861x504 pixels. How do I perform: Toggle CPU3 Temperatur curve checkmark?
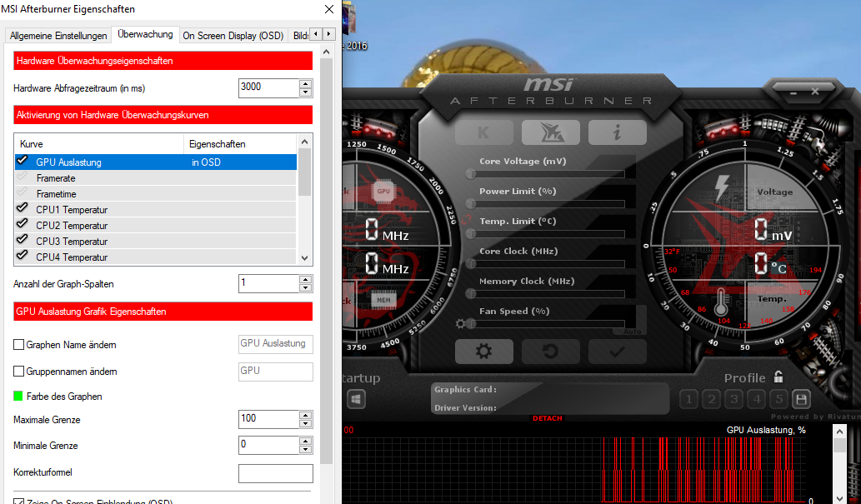pyautogui.click(x=22, y=239)
